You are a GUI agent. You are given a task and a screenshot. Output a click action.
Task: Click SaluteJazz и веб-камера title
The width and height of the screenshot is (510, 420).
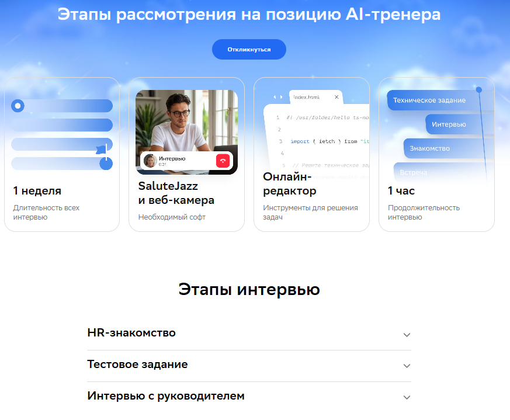pyautogui.click(x=176, y=193)
